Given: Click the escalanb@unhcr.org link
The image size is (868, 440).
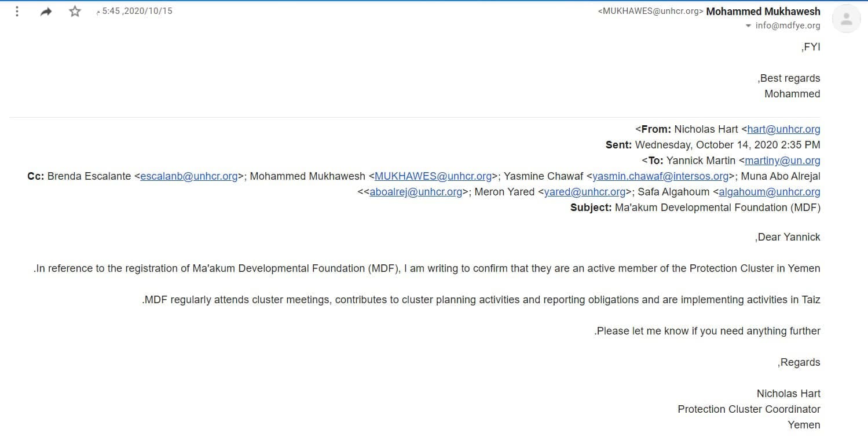Looking at the screenshot, I should pyautogui.click(x=189, y=176).
